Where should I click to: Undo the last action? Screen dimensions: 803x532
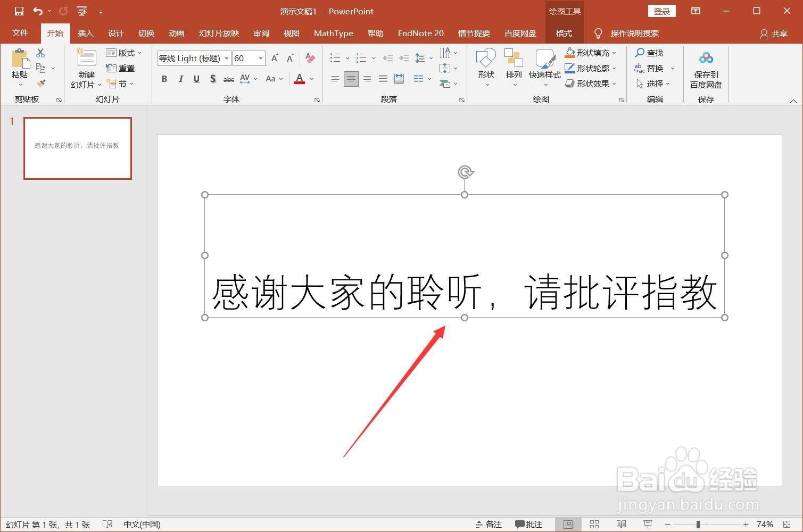click(38, 11)
